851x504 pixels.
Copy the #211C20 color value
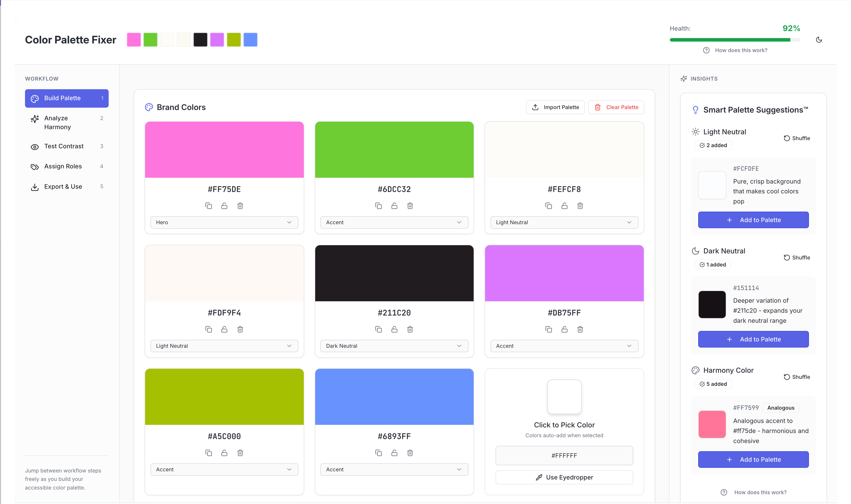point(379,330)
